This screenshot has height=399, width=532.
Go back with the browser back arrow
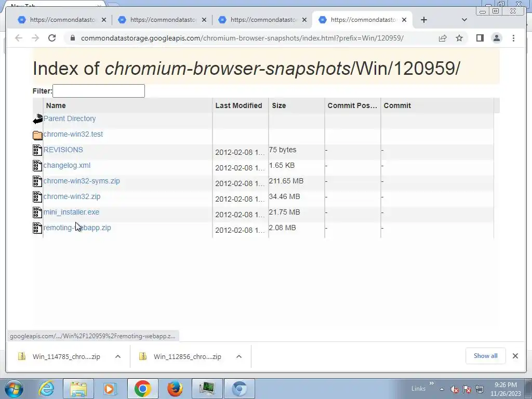(19, 38)
